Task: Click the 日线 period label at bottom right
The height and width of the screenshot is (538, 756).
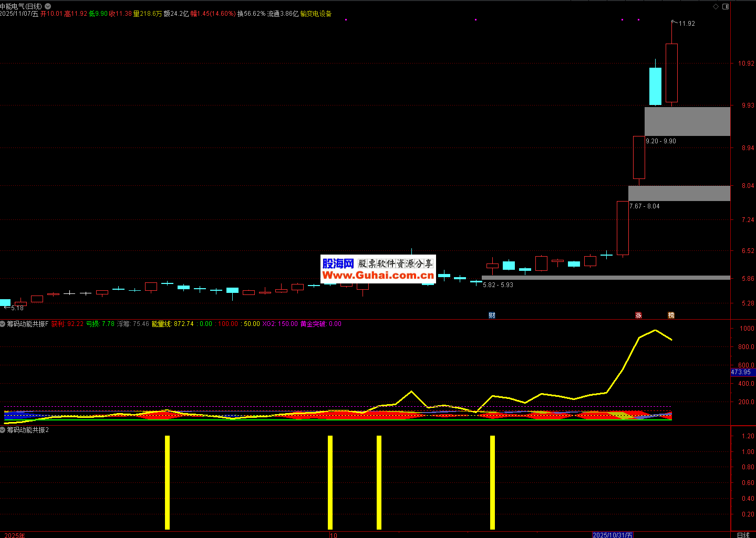Action: point(743,535)
